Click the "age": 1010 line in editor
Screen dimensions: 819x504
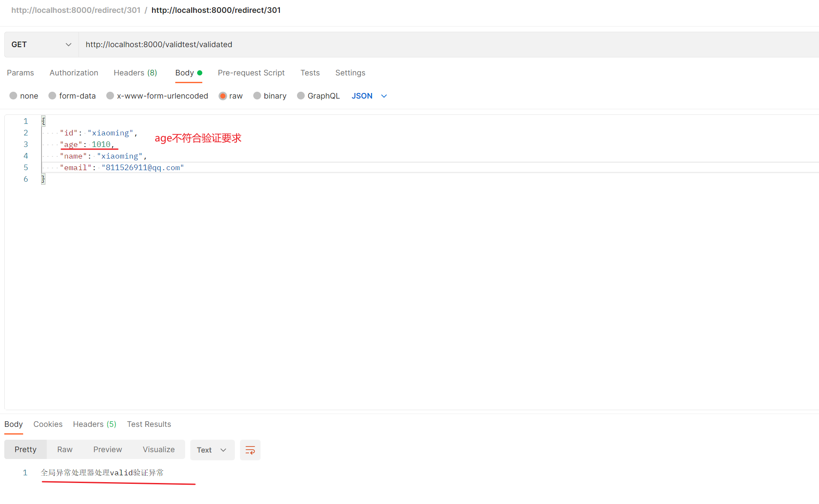[x=87, y=144]
